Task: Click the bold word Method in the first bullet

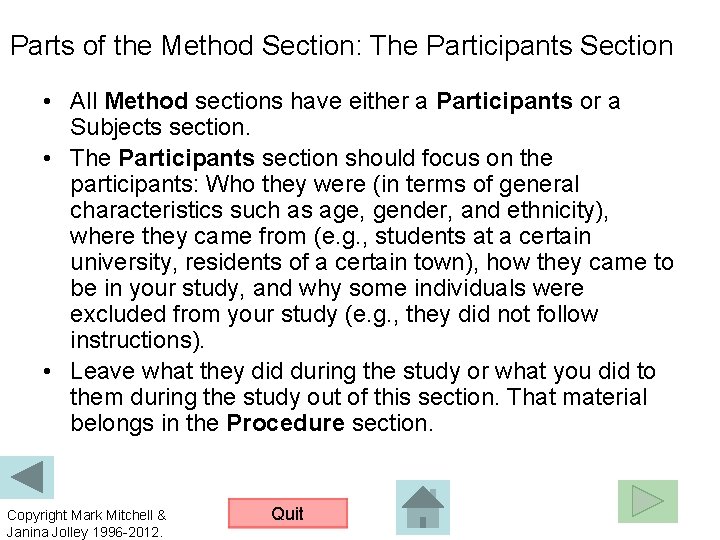Action: click(146, 101)
